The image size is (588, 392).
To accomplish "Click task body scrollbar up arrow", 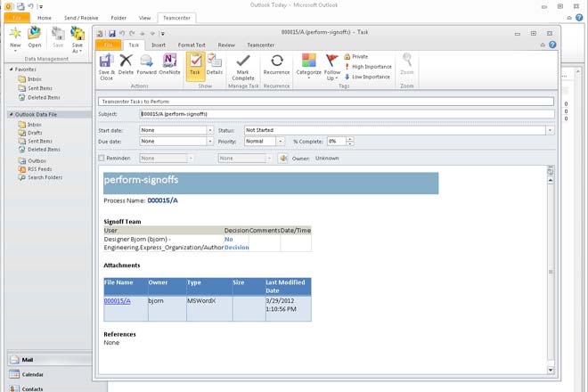I will (x=550, y=181).
